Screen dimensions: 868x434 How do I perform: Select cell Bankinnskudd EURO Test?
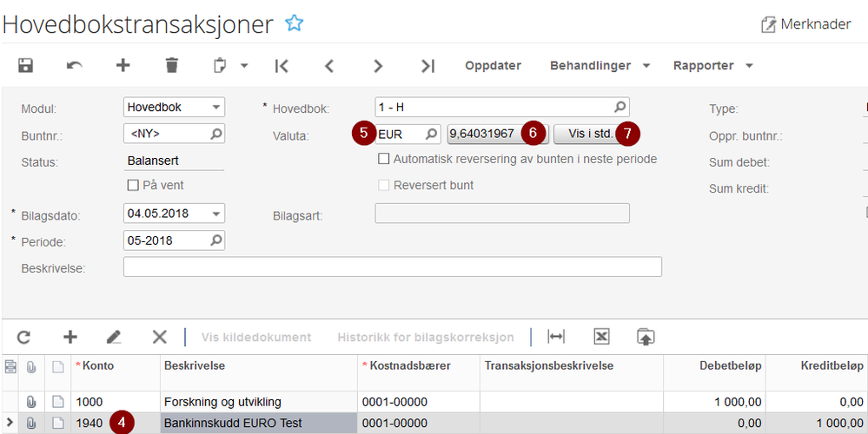click(259, 424)
